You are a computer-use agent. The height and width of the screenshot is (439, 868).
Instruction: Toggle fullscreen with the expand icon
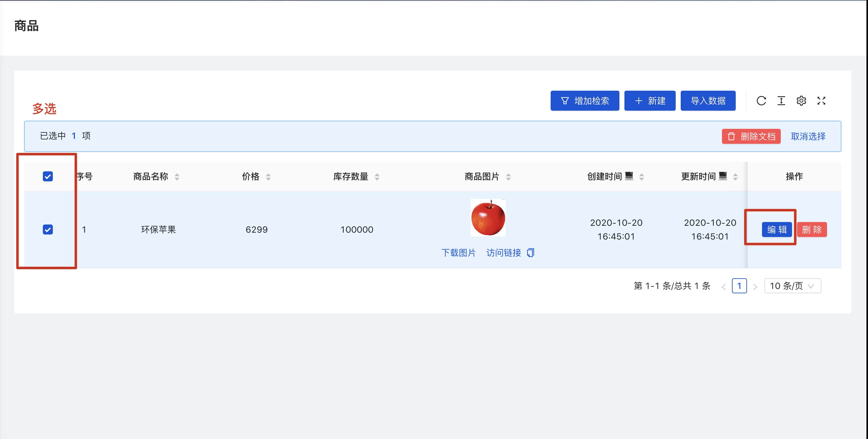tap(821, 101)
